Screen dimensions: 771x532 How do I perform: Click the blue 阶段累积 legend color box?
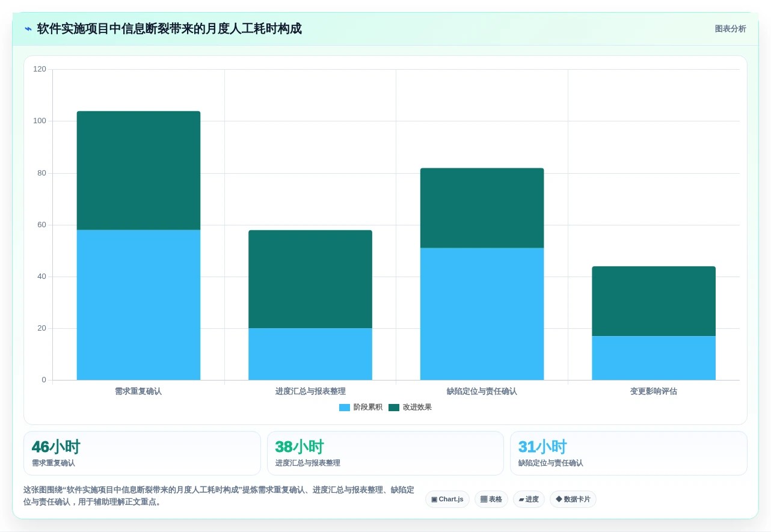(x=345, y=408)
